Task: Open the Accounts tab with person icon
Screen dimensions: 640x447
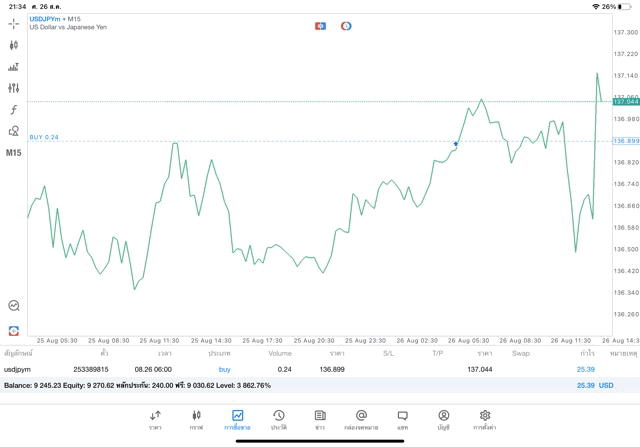Action: point(444,420)
